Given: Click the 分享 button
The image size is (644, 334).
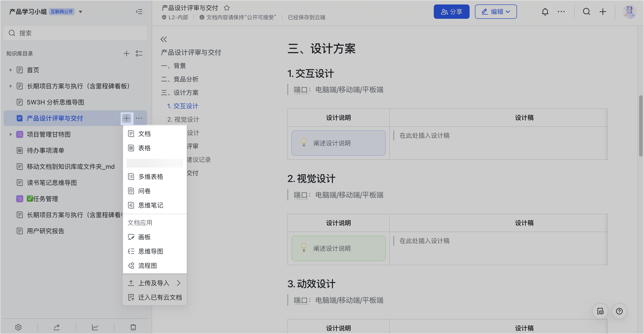Looking at the screenshot, I should (x=451, y=12).
